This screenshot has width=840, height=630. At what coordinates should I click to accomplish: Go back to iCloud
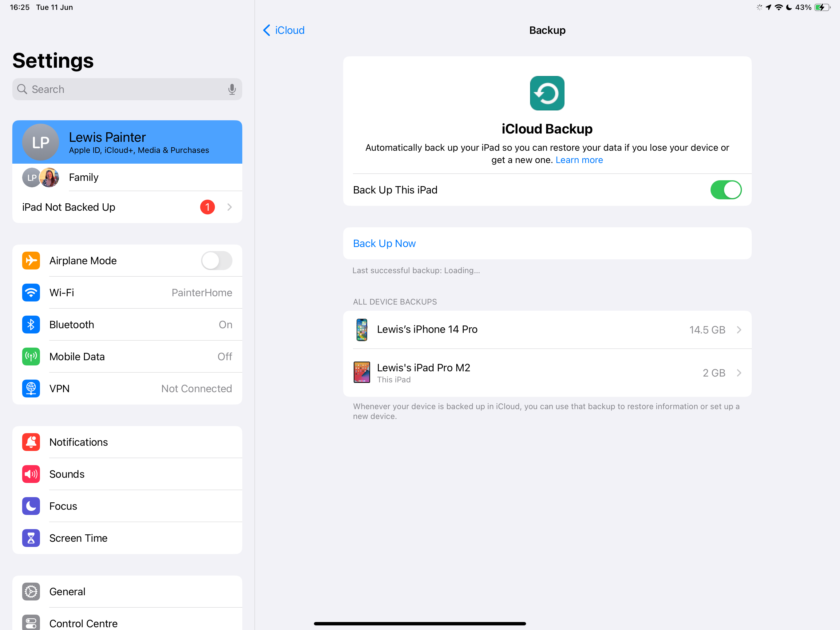point(284,30)
